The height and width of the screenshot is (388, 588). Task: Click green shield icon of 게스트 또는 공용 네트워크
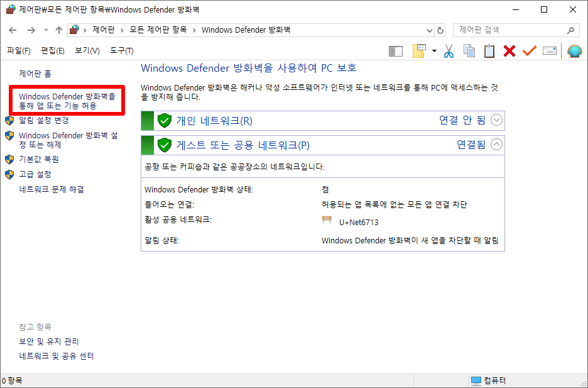pyautogui.click(x=164, y=145)
